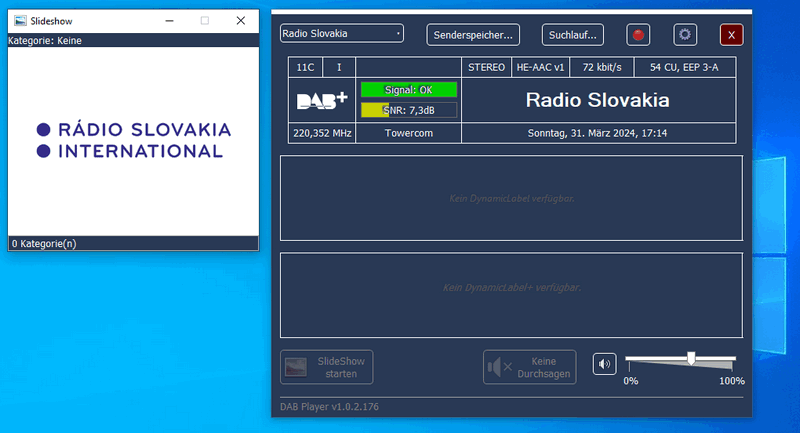Viewport: 800px width, 433px height.
Task: Click Keine Durchsagen announcements button
Action: pos(530,367)
